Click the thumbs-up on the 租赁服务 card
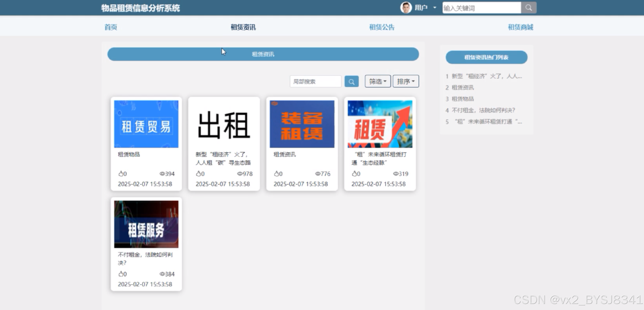Image resolution: width=644 pixels, height=310 pixels. point(121,274)
